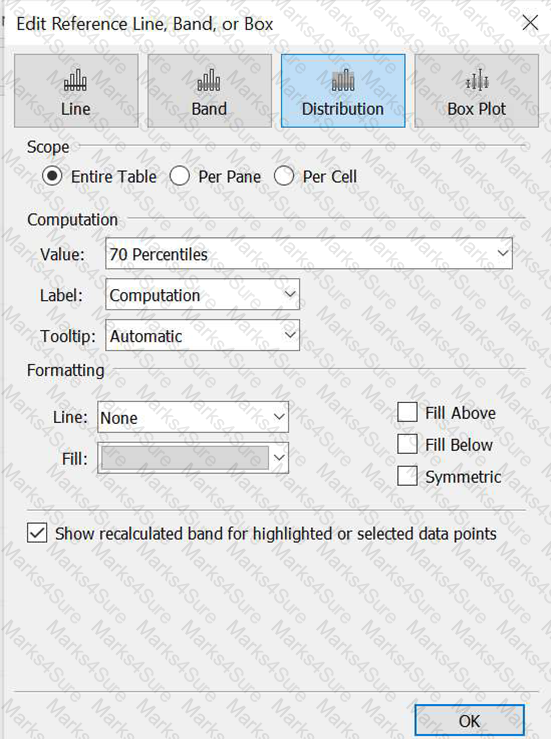Screen dimensions: 551x739
Task: Uncheck Show recalculated band for highlighted points
Action: pyautogui.click(x=37, y=533)
